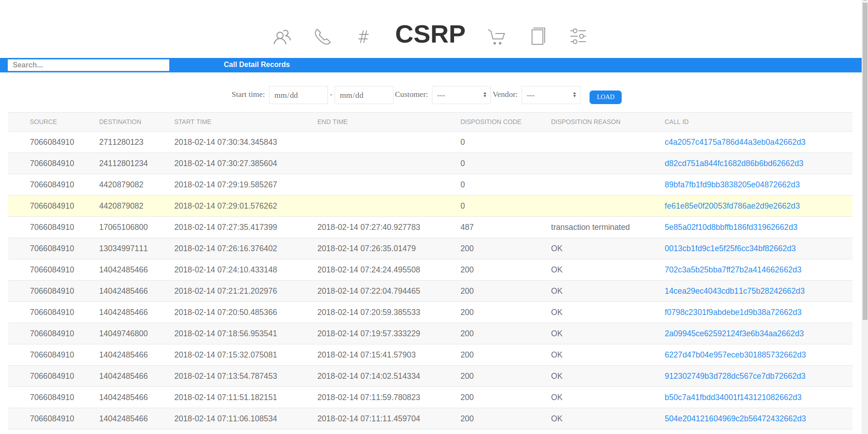The image size is (868, 434).
Task: Click the Start Time column header
Action: (x=192, y=122)
